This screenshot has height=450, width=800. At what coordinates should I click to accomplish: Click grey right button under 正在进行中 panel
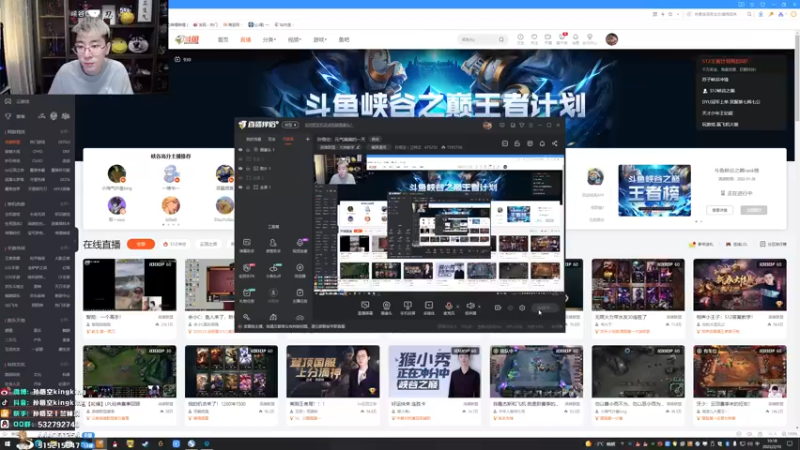point(754,210)
